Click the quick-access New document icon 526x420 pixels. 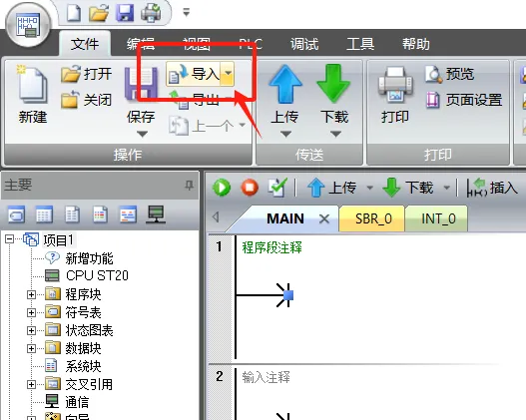tap(74, 13)
